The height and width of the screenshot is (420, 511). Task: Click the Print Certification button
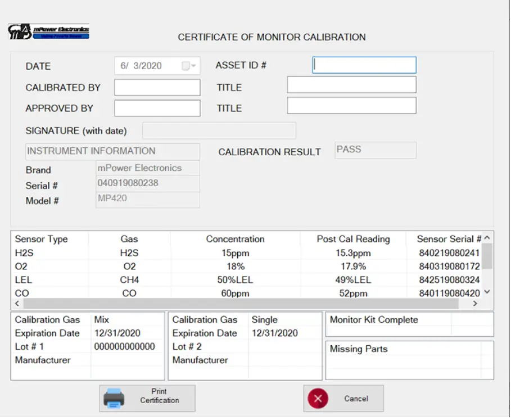pyautogui.click(x=147, y=398)
